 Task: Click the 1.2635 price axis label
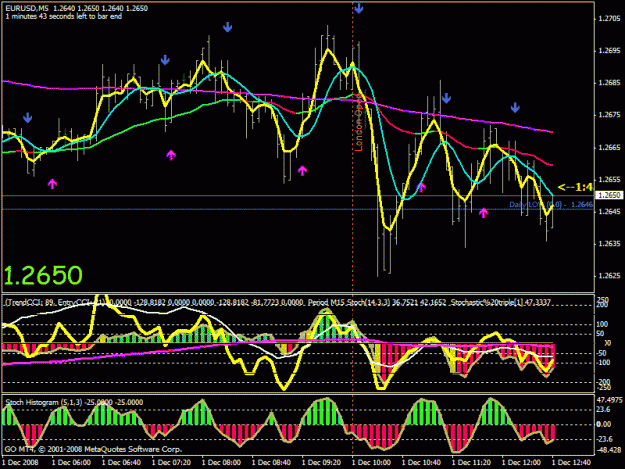coord(609,244)
